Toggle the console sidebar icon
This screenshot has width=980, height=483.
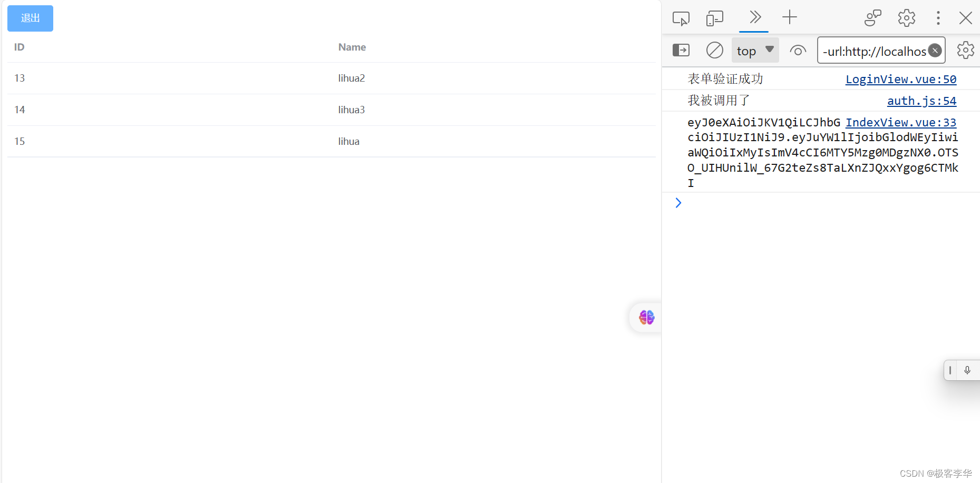pyautogui.click(x=681, y=51)
